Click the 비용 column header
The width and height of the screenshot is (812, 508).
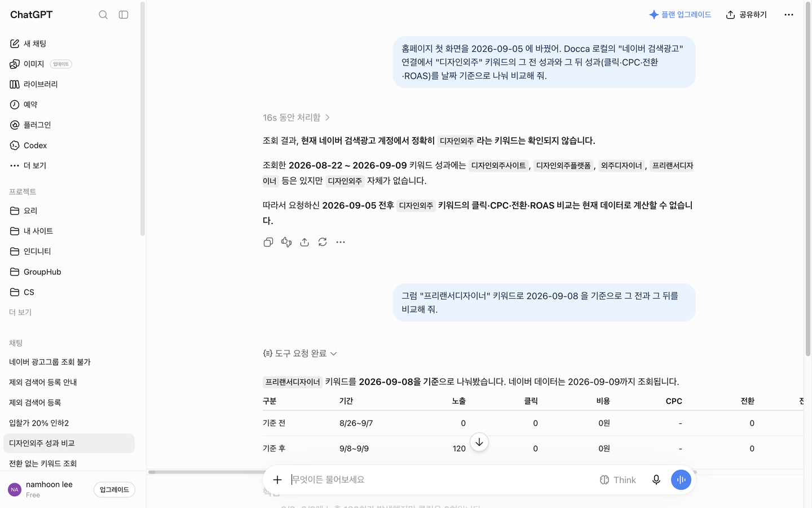point(603,401)
